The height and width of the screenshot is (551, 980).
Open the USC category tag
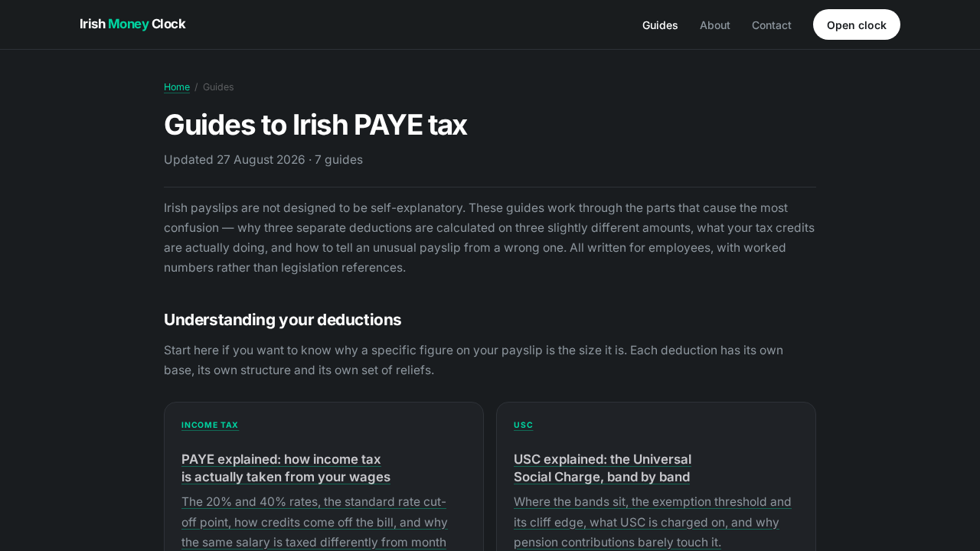524,425
